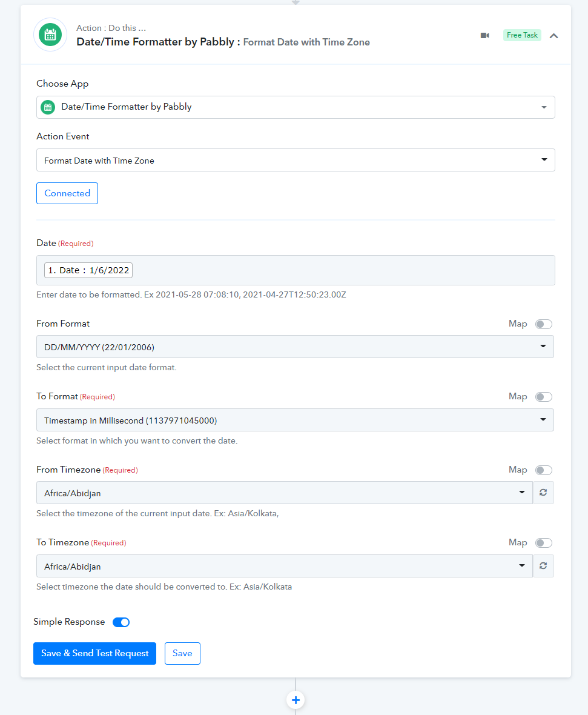Click the Connected button

click(x=67, y=193)
